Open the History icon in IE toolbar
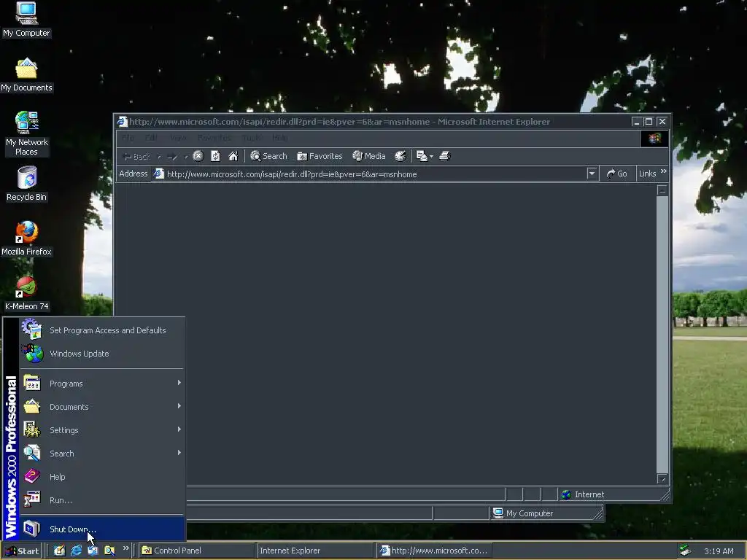Viewport: 747px width, 560px height. (x=400, y=156)
